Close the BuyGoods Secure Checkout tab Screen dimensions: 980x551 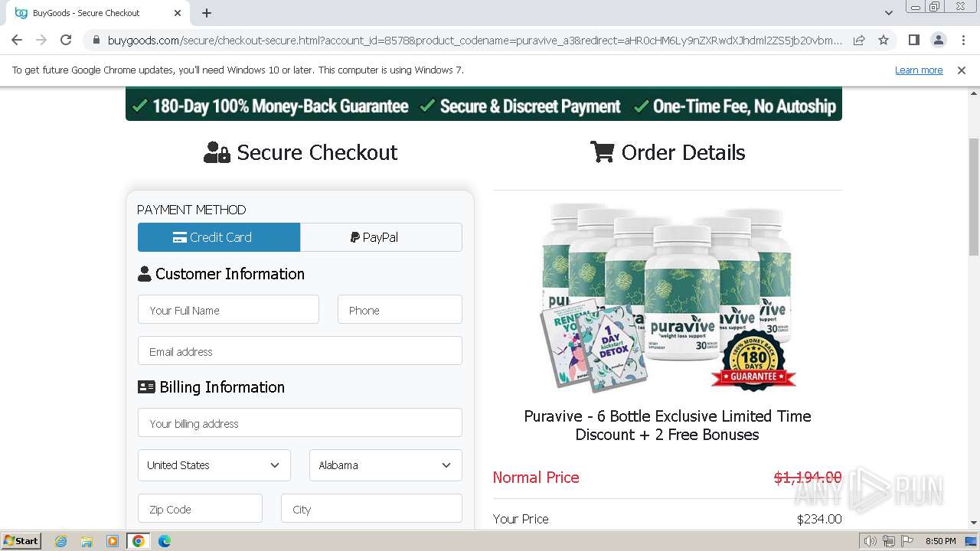pos(178,13)
